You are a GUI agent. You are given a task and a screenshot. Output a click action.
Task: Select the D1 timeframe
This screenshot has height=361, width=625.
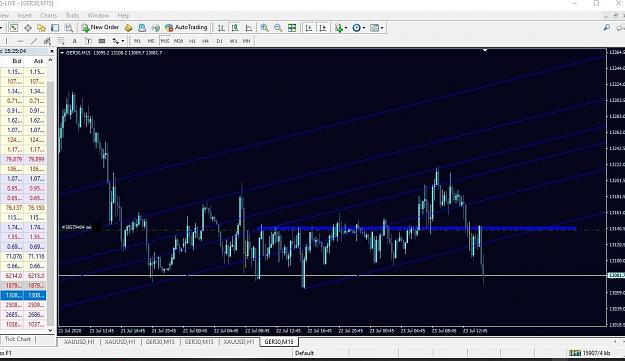tap(220, 41)
